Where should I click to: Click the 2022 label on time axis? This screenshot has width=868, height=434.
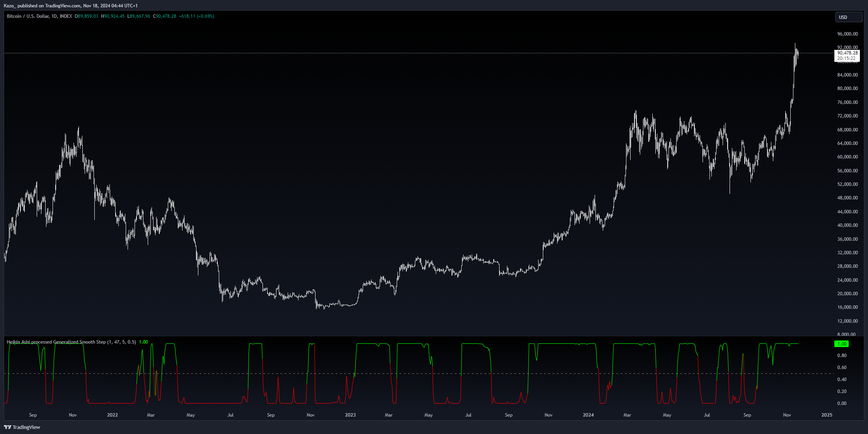[113, 415]
